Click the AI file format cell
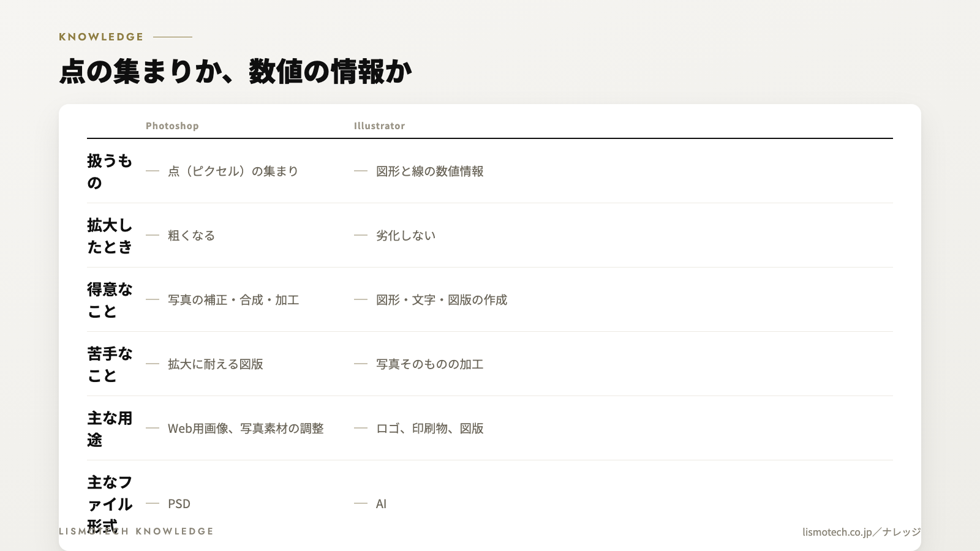The height and width of the screenshot is (551, 980). point(381,504)
